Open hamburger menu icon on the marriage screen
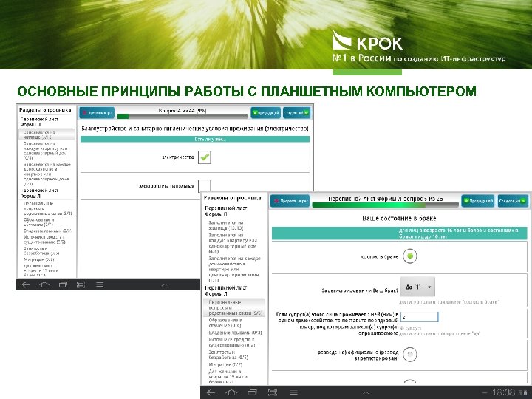 click(x=293, y=392)
